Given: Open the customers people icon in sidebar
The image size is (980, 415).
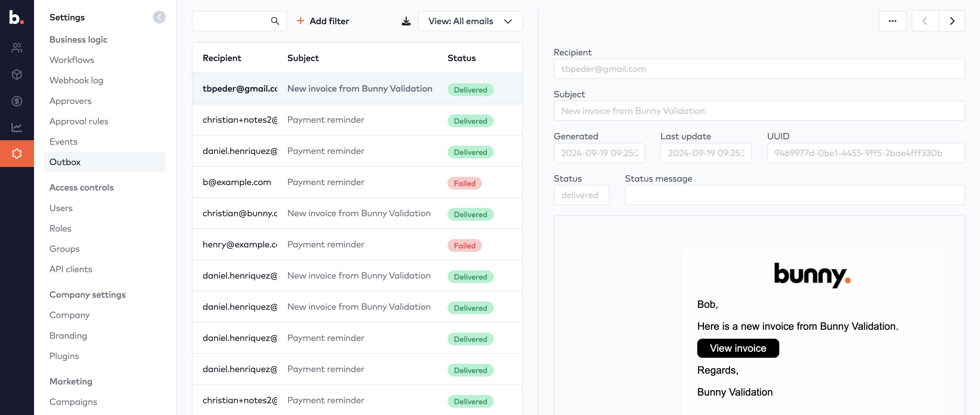Looking at the screenshot, I should tap(17, 48).
